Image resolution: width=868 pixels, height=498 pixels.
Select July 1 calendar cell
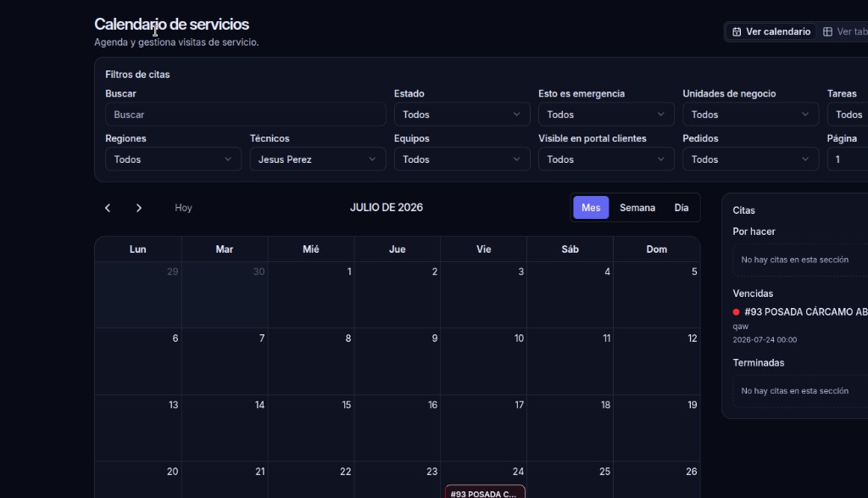[x=310, y=294]
